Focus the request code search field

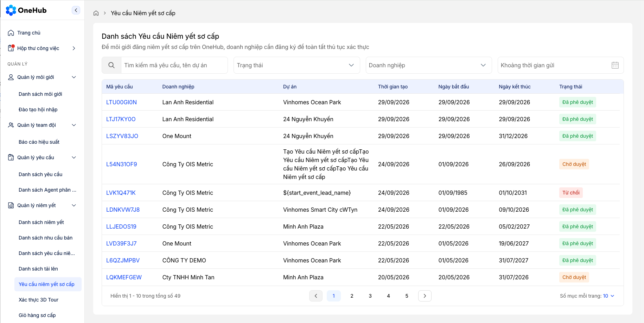pyautogui.click(x=174, y=65)
